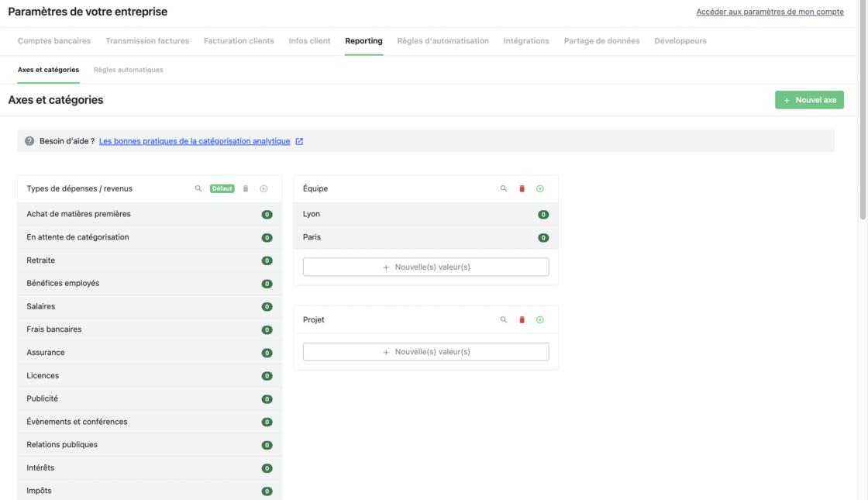
Task: Delete the Projet axis
Action: tap(522, 319)
